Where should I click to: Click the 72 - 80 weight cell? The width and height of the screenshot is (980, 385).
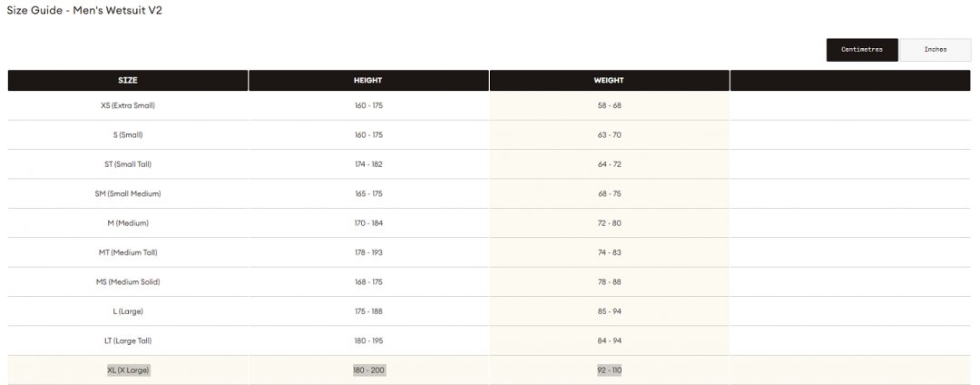pyautogui.click(x=610, y=223)
